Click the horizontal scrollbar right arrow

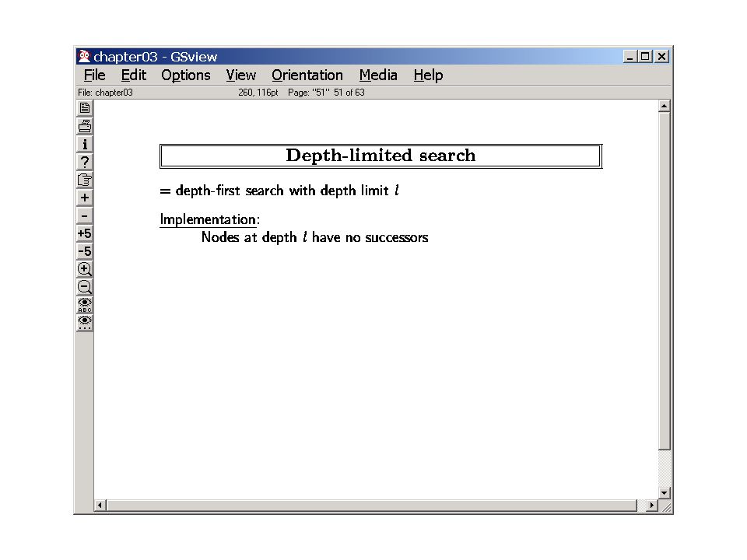coord(652,506)
